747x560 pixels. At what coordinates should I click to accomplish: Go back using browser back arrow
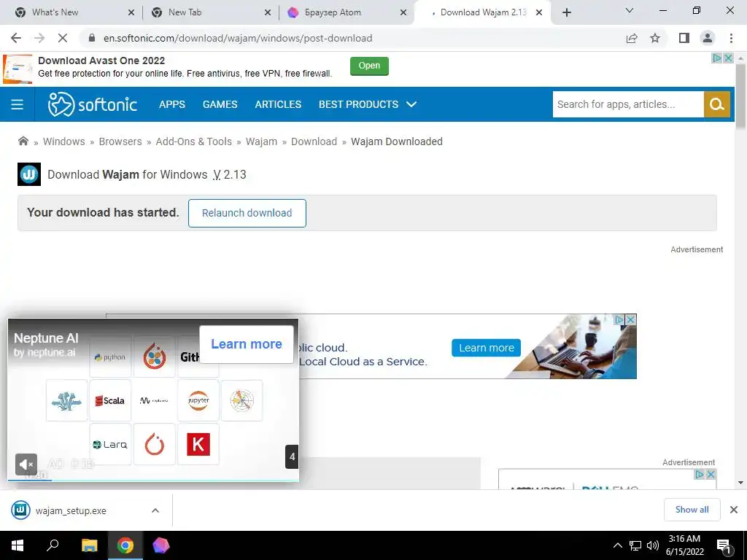coord(16,38)
